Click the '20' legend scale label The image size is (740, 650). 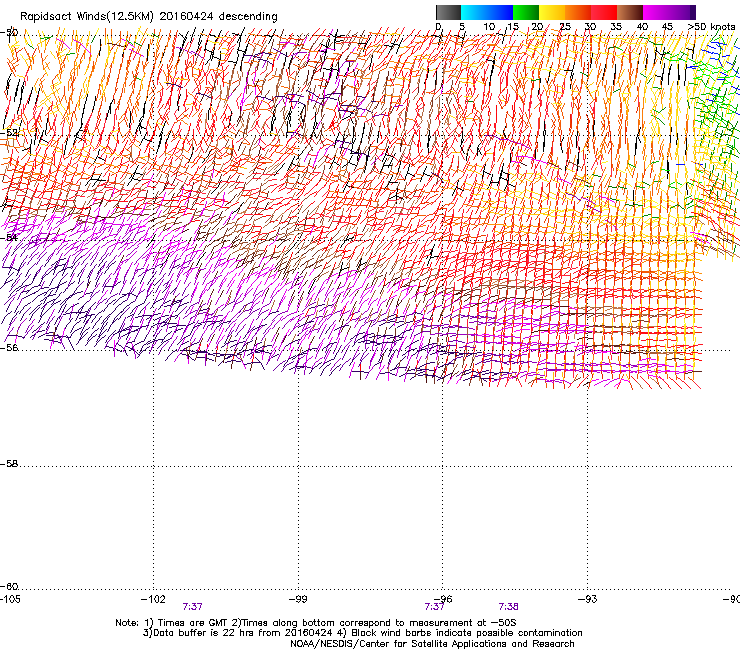click(x=537, y=27)
